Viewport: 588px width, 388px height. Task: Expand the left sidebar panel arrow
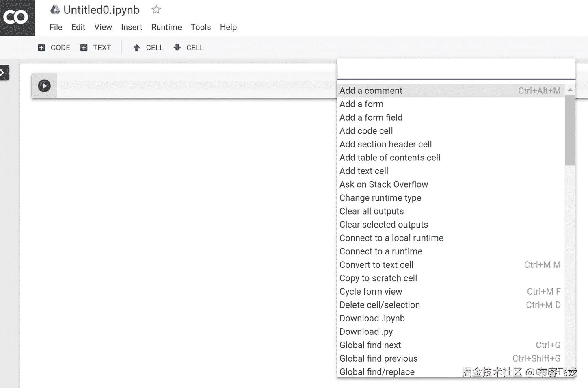pyautogui.click(x=4, y=73)
